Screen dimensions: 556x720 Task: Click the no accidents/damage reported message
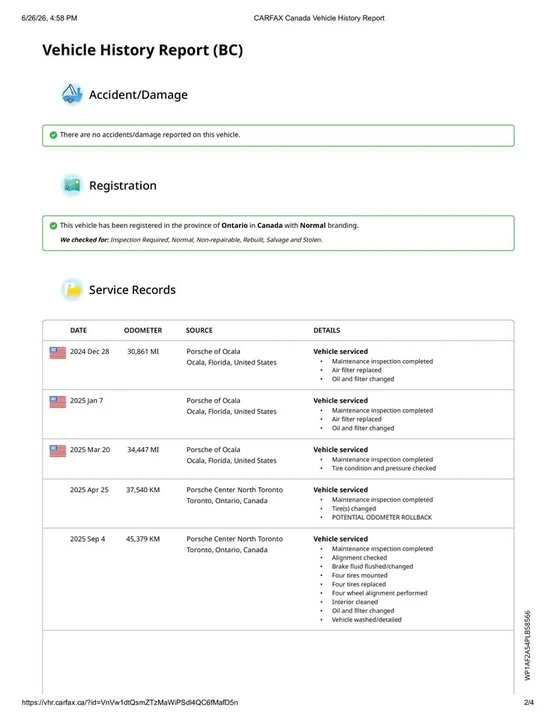tap(150, 135)
